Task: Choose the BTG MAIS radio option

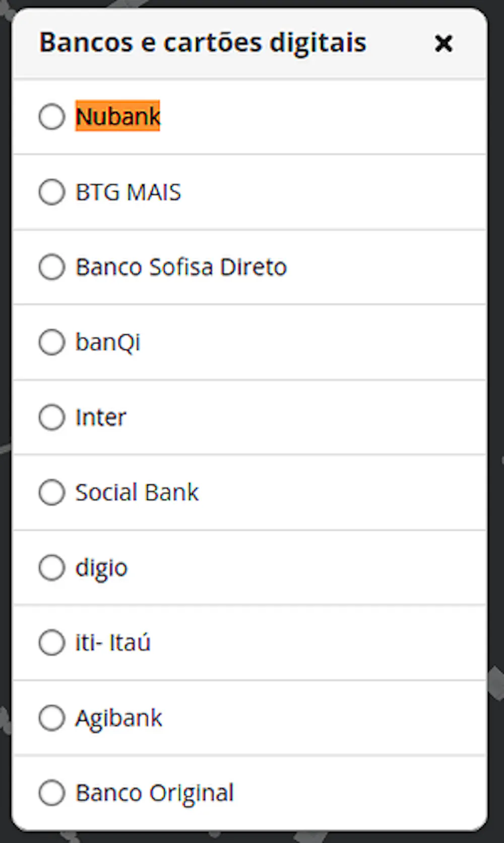Action: (x=52, y=192)
